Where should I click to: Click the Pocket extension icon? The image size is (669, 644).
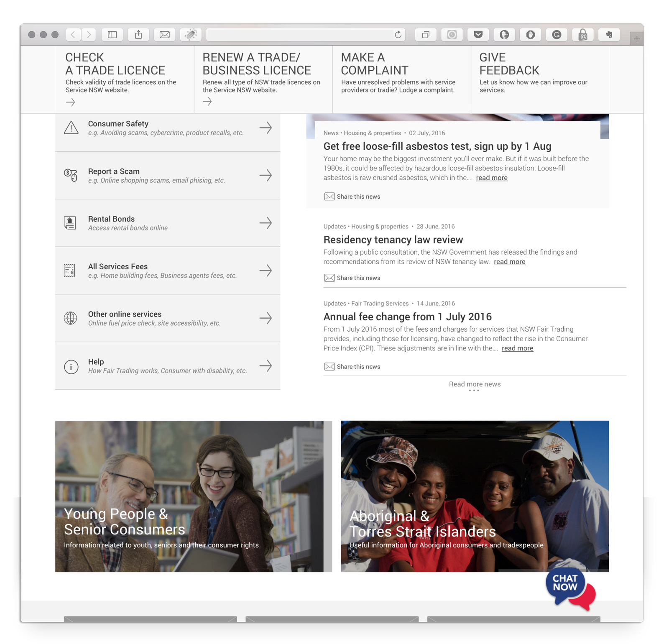[478, 34]
